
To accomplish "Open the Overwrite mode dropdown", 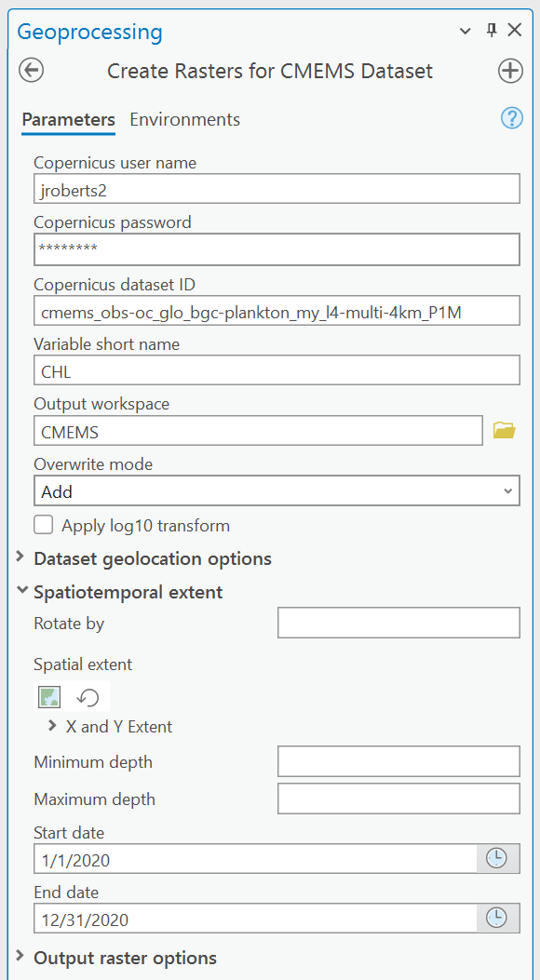I will 277,490.
